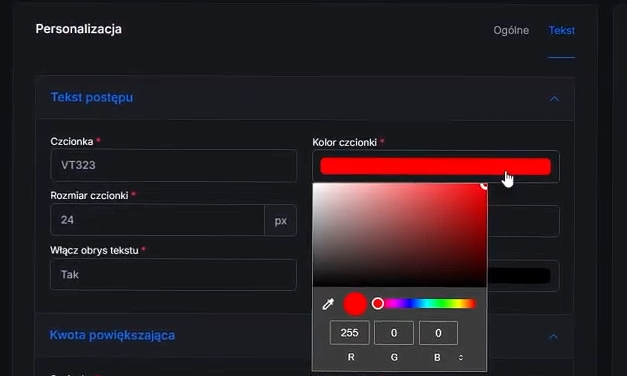Open the Włącz obrys tekstu dropdown Tak
This screenshot has width=627, height=376.
[x=173, y=274]
